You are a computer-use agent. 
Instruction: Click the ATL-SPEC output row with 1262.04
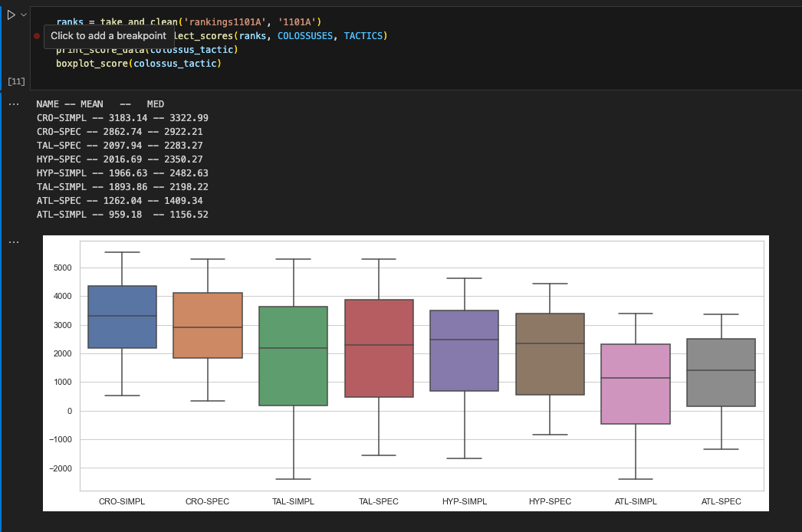tap(120, 201)
